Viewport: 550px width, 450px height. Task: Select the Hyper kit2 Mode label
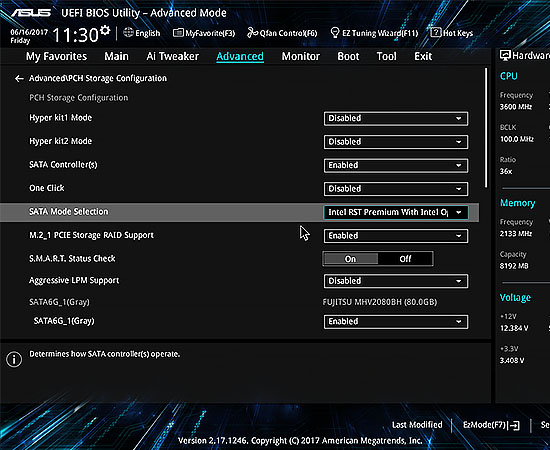[60, 141]
